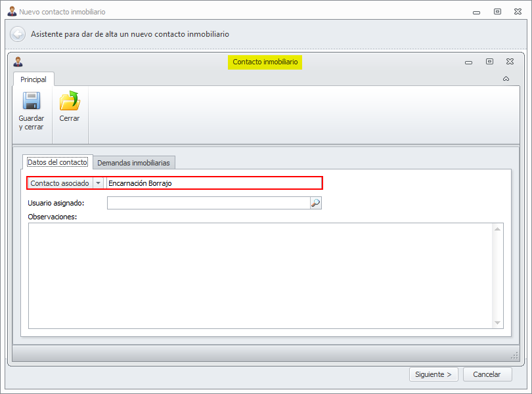Open the Contacto asociado dropdown arrow
This screenshot has width=532, height=394.
(98, 183)
